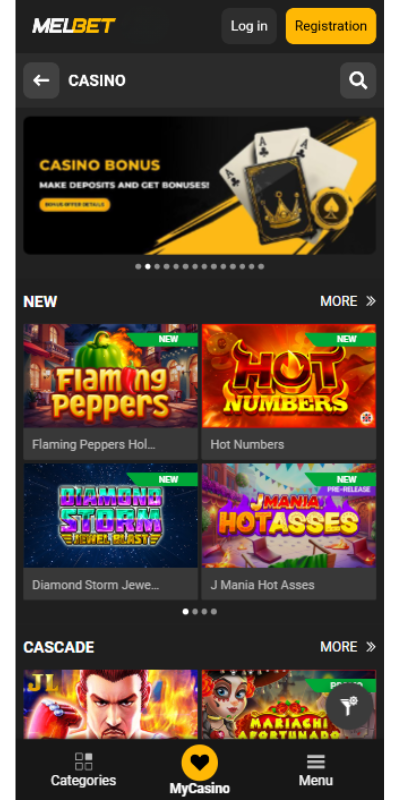Open the search magnifier icon

click(x=358, y=81)
